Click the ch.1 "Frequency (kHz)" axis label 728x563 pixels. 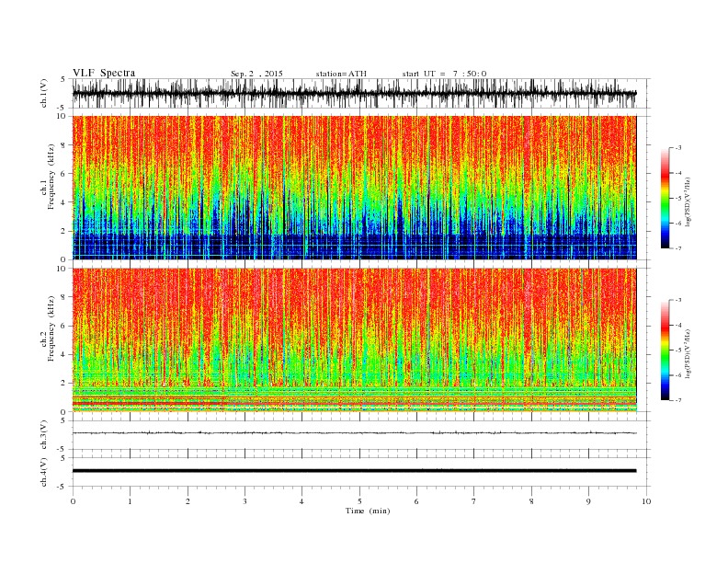coord(51,177)
